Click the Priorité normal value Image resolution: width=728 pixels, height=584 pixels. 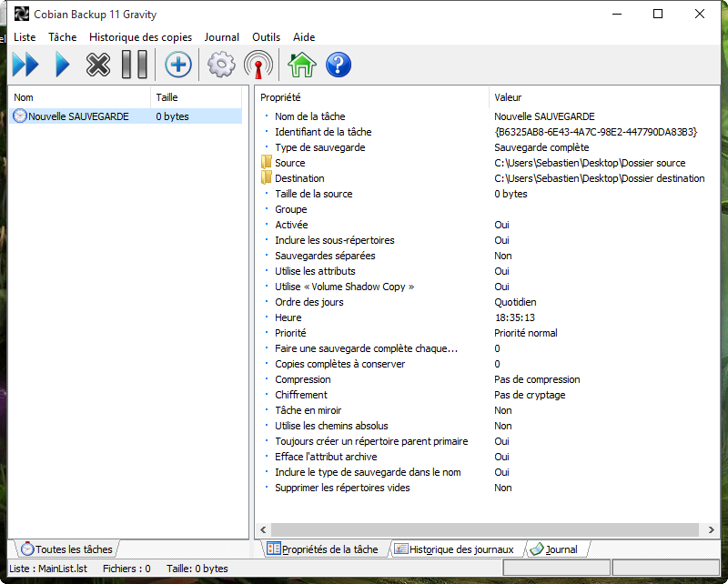point(526,333)
